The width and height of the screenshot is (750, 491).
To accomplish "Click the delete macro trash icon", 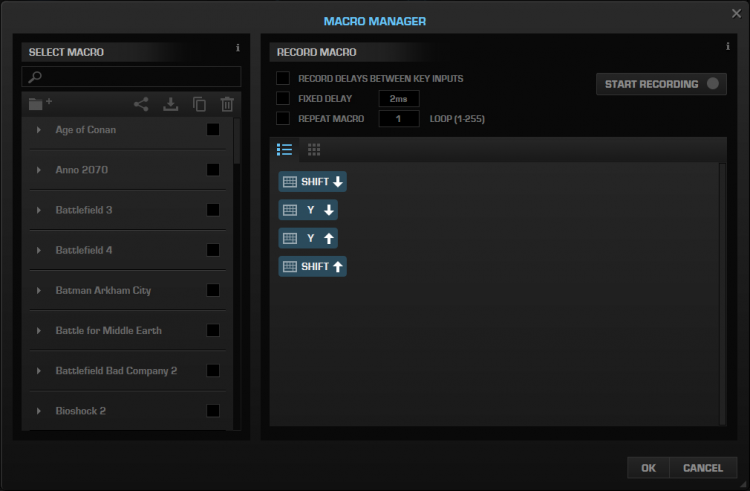I will 227,104.
